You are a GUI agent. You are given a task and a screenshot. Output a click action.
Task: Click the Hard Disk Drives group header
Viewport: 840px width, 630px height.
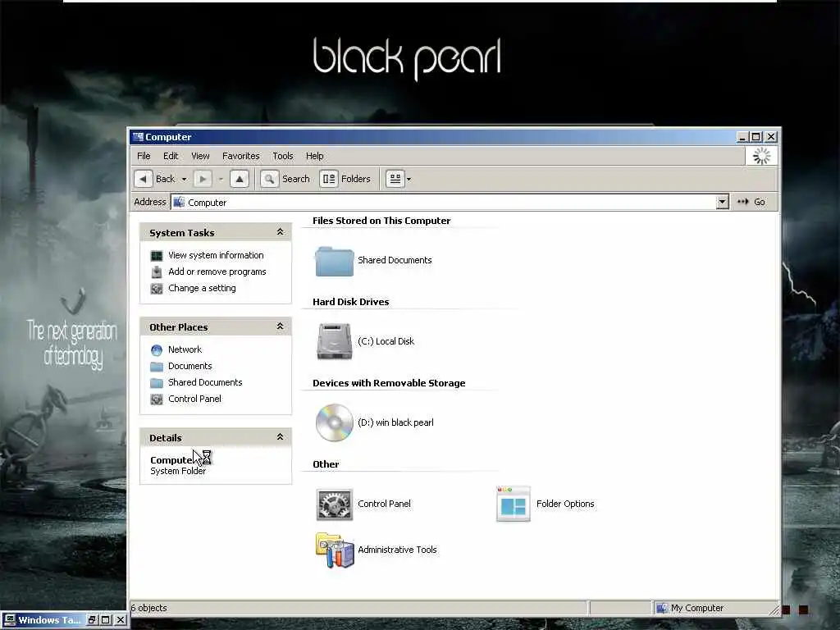(351, 302)
